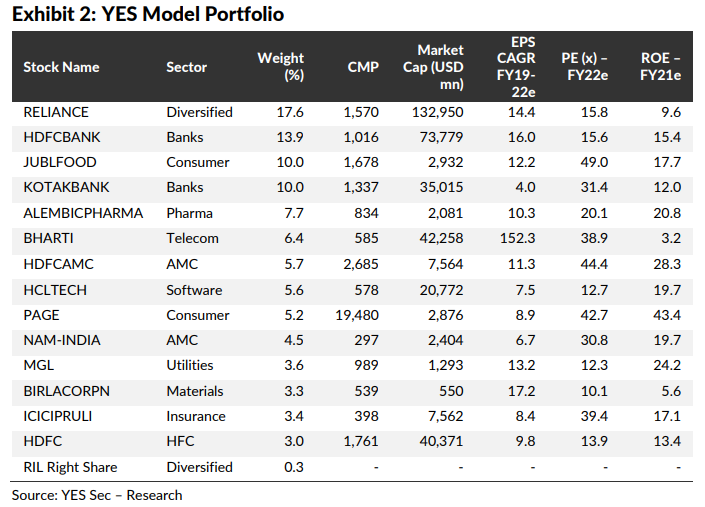
Task: Select the Exhibit 2 title text
Action: pos(148,14)
